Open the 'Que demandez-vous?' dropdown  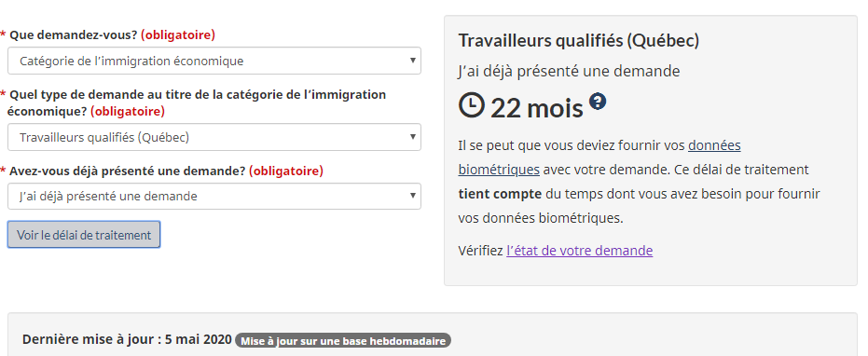pyautogui.click(x=214, y=61)
